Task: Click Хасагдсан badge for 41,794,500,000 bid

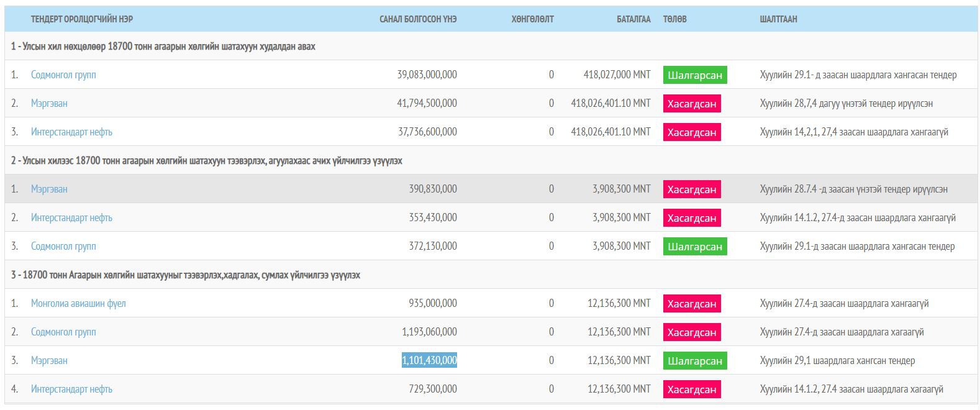Action: tap(691, 104)
